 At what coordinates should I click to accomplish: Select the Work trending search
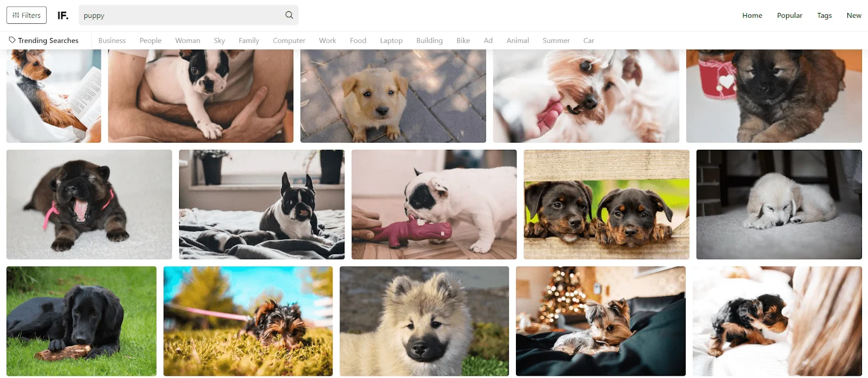[x=328, y=41]
